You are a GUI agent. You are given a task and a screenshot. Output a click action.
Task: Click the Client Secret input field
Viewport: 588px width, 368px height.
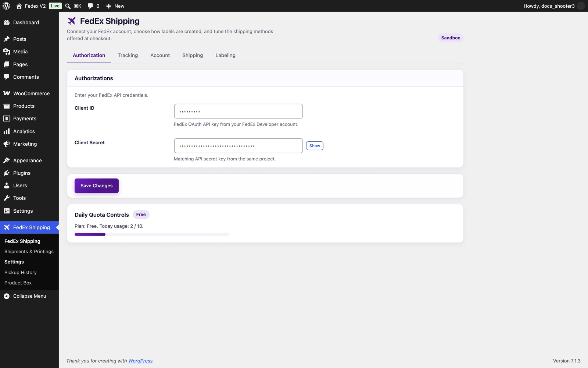[x=239, y=146]
